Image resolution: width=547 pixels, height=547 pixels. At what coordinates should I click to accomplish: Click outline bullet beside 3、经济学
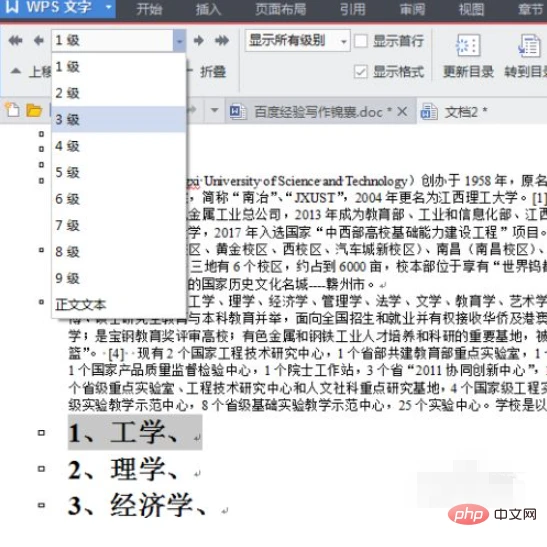click(x=41, y=505)
